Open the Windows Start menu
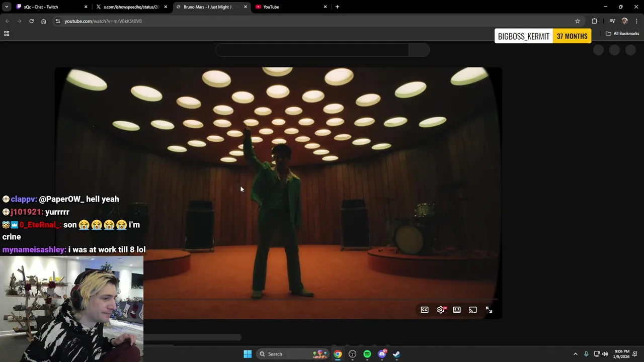The image size is (644, 362). click(x=248, y=354)
